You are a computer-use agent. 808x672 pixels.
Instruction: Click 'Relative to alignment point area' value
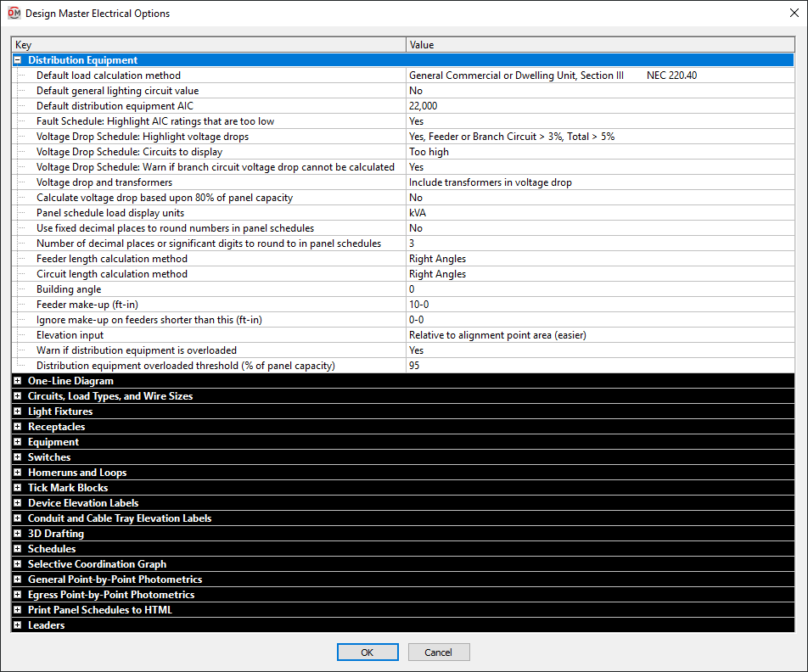click(600, 335)
